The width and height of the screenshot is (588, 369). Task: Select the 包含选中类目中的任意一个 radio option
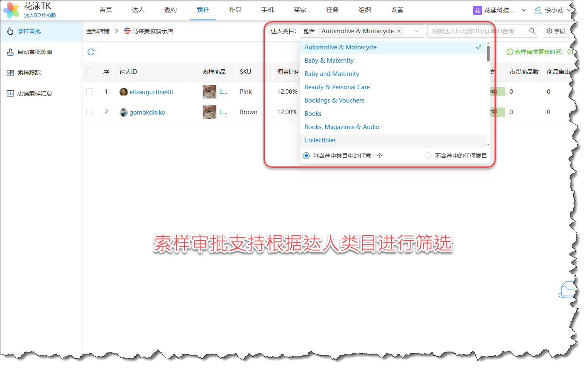pyautogui.click(x=306, y=156)
